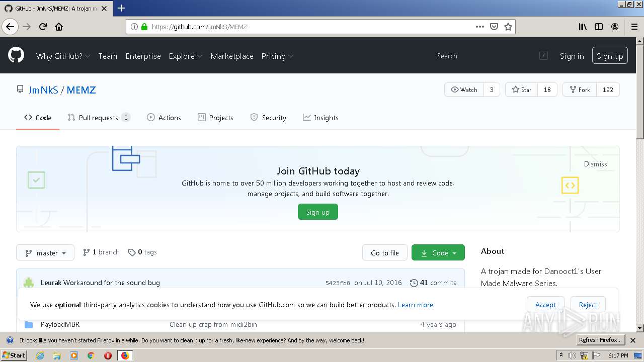
Task: Click the forward navigation arrow
Action: click(27, 27)
